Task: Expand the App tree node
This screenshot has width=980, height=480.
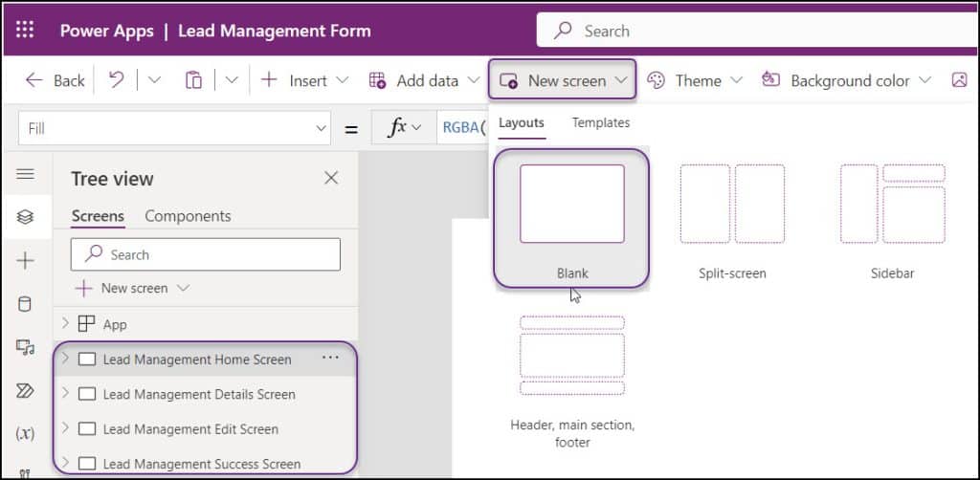Action: click(65, 323)
